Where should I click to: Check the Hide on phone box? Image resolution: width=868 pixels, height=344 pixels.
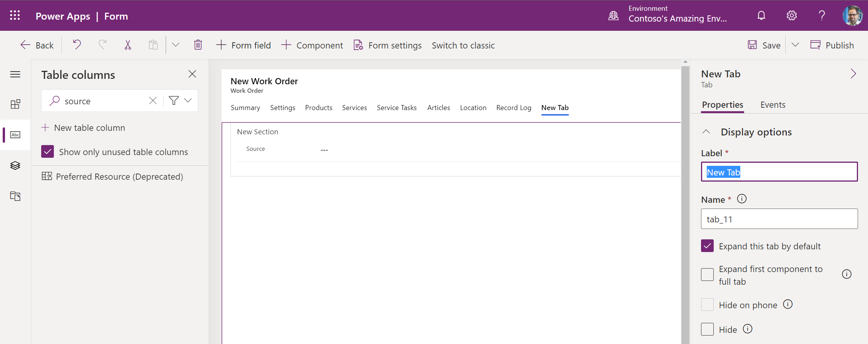coord(707,305)
